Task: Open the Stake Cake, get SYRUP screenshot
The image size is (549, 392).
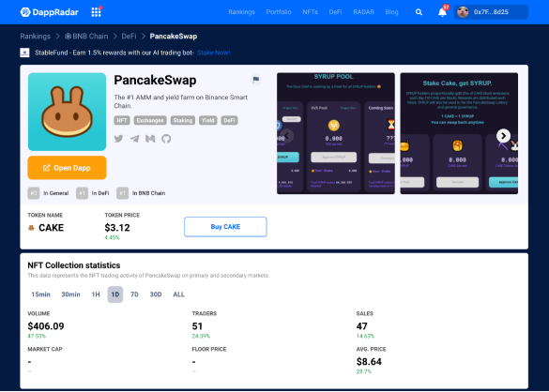Action: [x=459, y=133]
